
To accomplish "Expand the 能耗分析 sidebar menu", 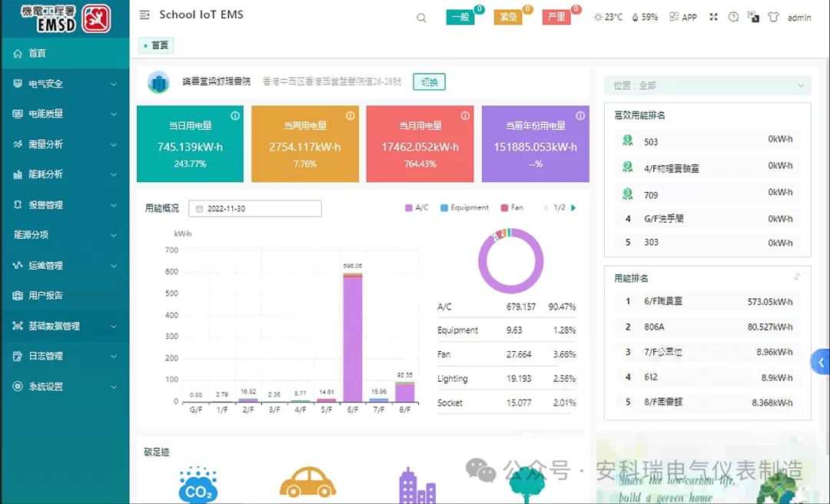I will (65, 174).
